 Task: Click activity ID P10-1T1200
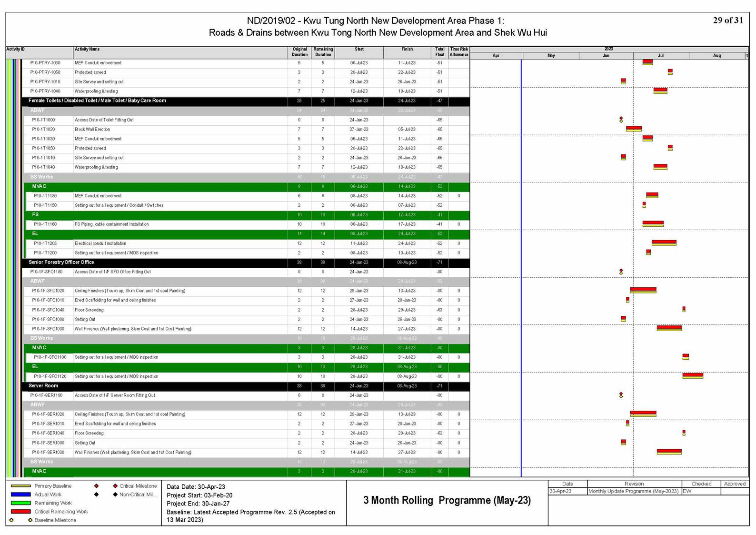45,253
